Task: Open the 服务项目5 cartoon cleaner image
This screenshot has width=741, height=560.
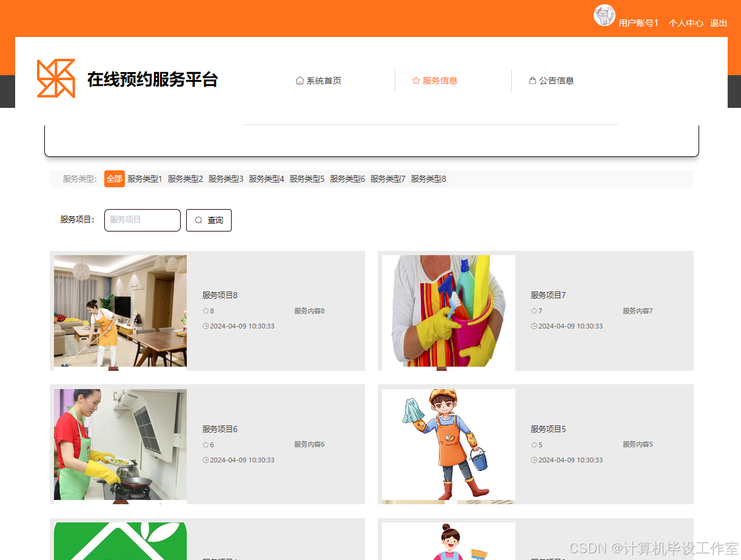Action: [x=449, y=445]
